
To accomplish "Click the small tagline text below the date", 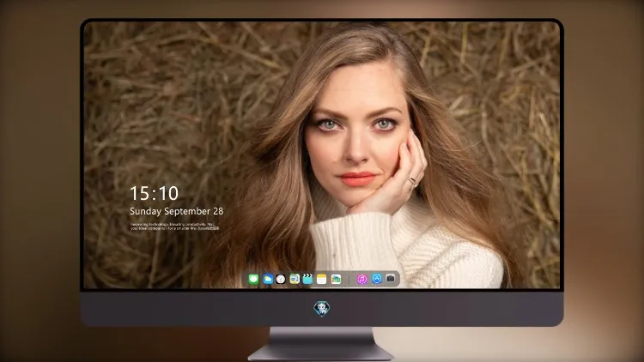I will pyautogui.click(x=174, y=226).
